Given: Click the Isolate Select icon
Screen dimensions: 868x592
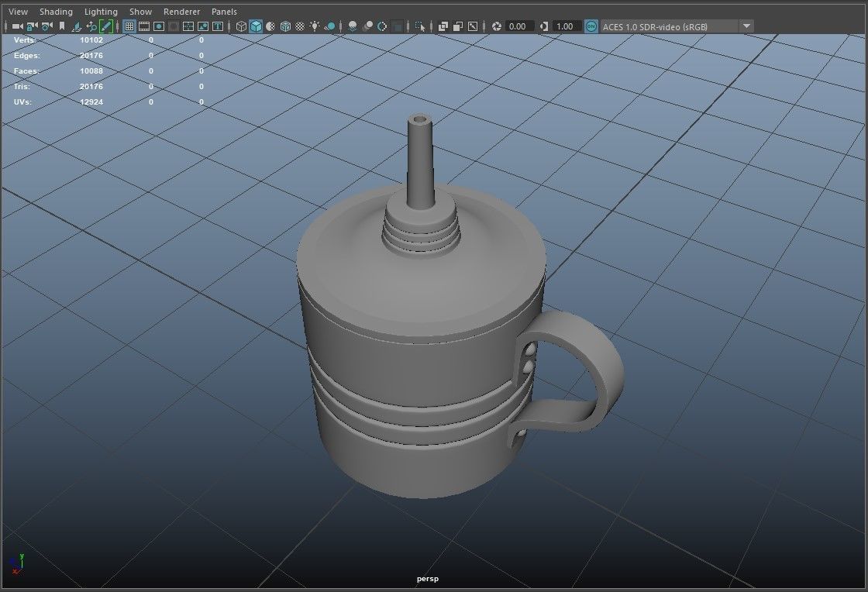Looking at the screenshot, I should (420, 26).
